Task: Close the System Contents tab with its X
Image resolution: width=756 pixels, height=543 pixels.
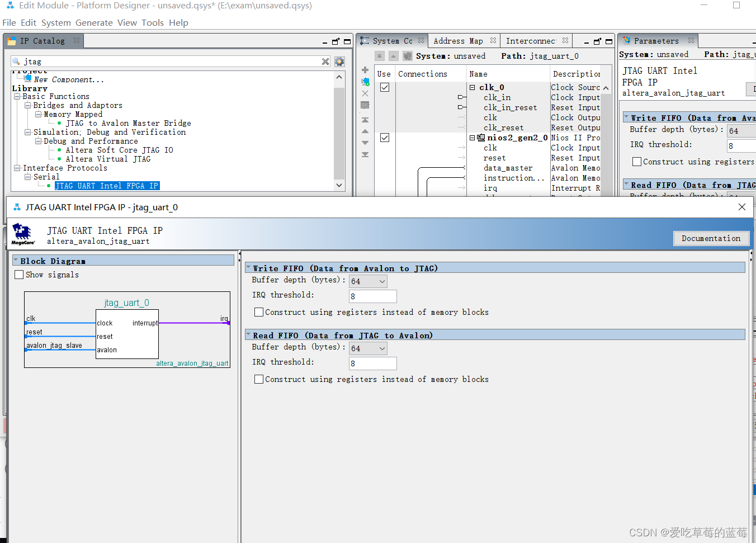Action: (421, 40)
